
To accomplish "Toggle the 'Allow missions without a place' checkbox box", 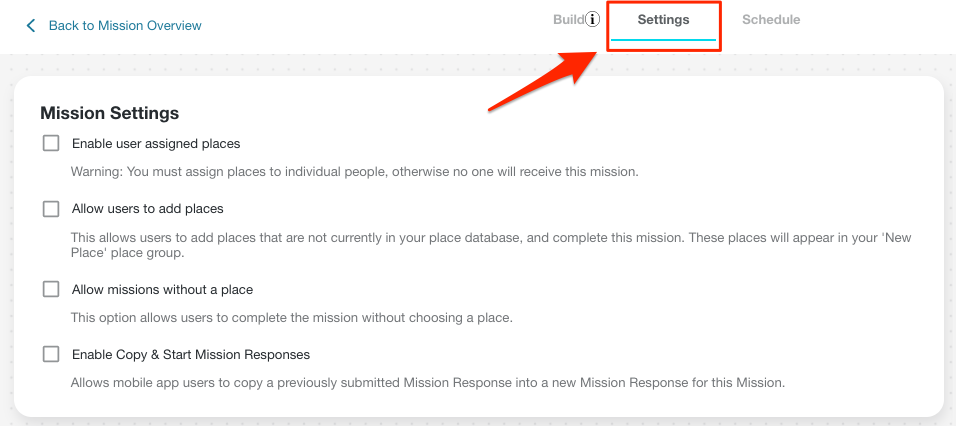I will (51, 289).
